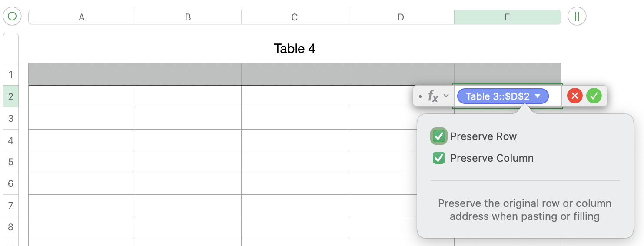Select column D header
The height and width of the screenshot is (246, 644).
click(401, 17)
